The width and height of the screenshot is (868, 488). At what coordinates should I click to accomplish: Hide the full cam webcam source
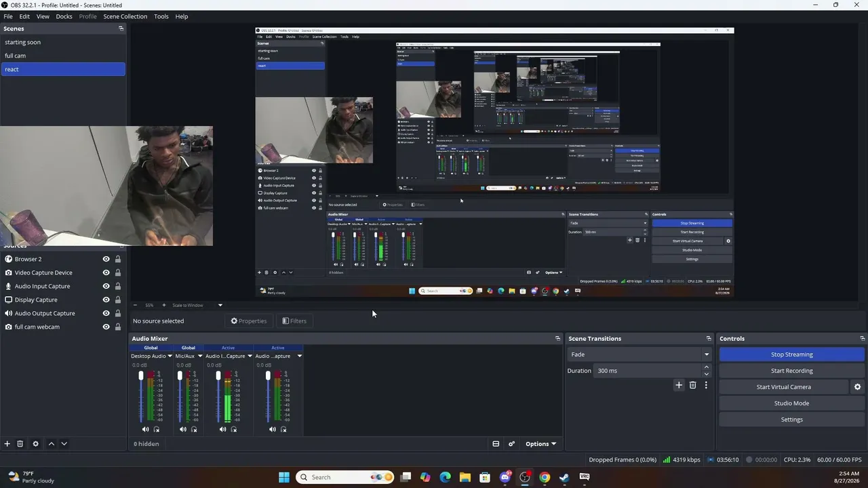click(106, 327)
